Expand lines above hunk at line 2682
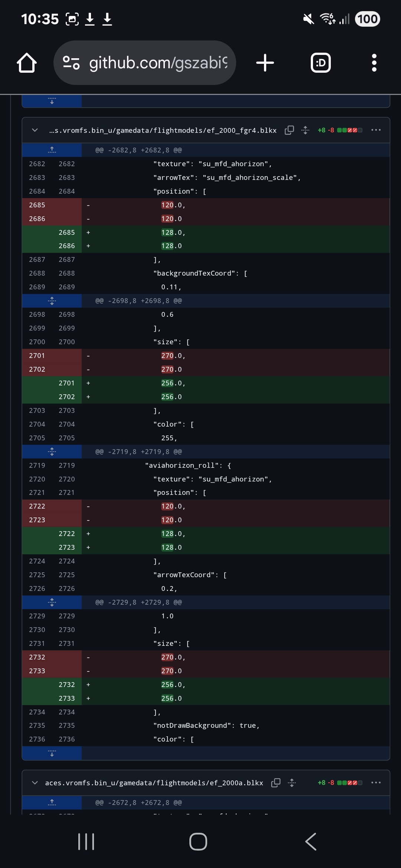401x868 pixels. click(x=52, y=150)
